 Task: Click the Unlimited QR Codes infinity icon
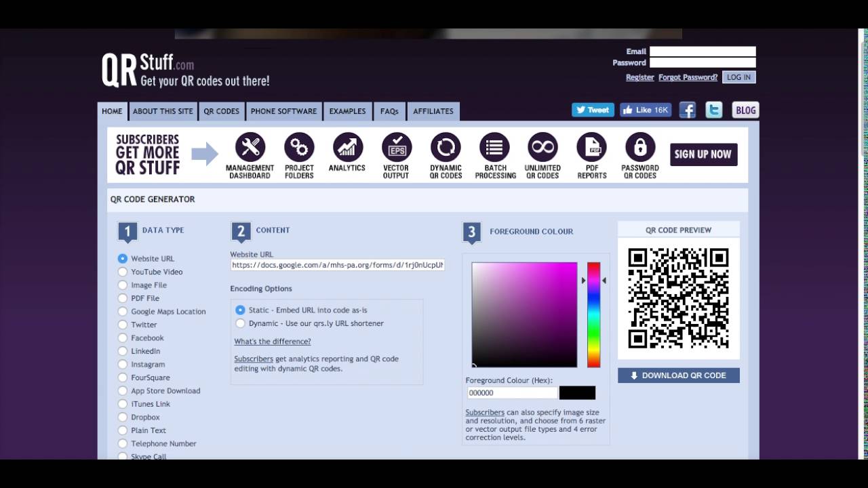pyautogui.click(x=542, y=147)
